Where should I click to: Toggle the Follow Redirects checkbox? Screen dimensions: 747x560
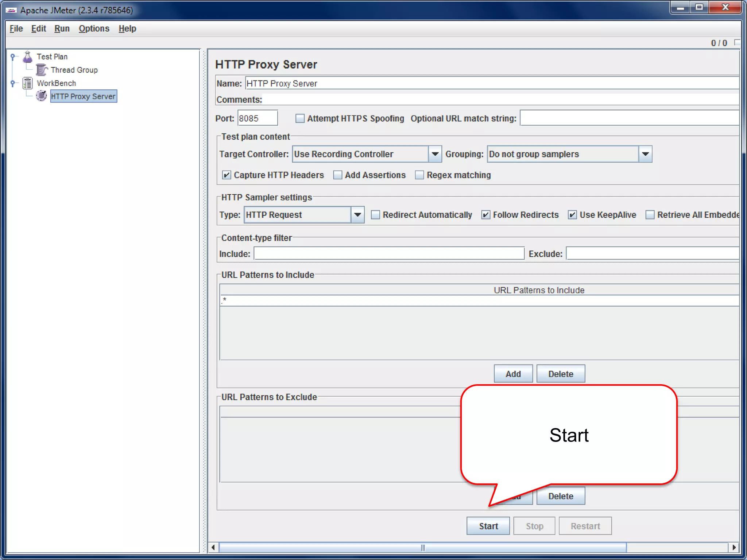485,215
